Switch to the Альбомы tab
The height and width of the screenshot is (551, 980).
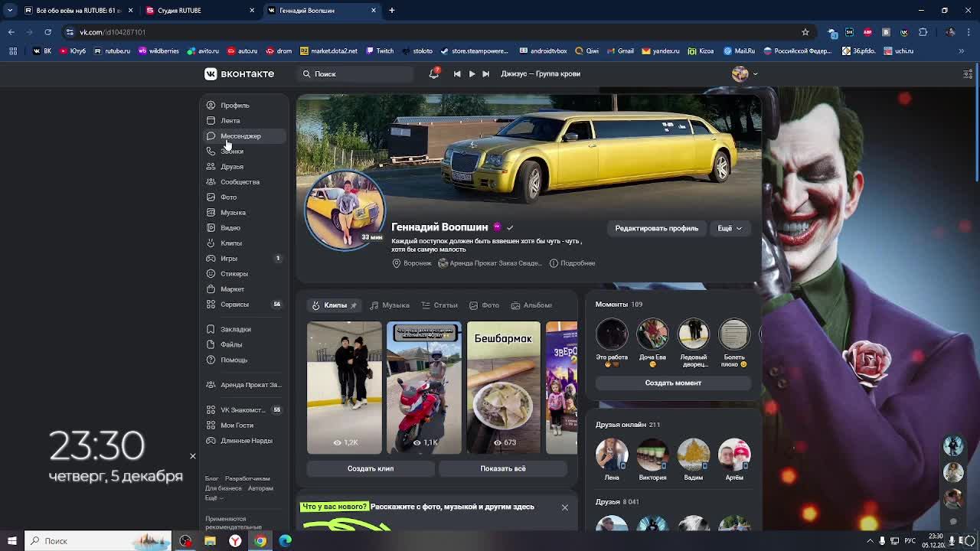pyautogui.click(x=531, y=305)
